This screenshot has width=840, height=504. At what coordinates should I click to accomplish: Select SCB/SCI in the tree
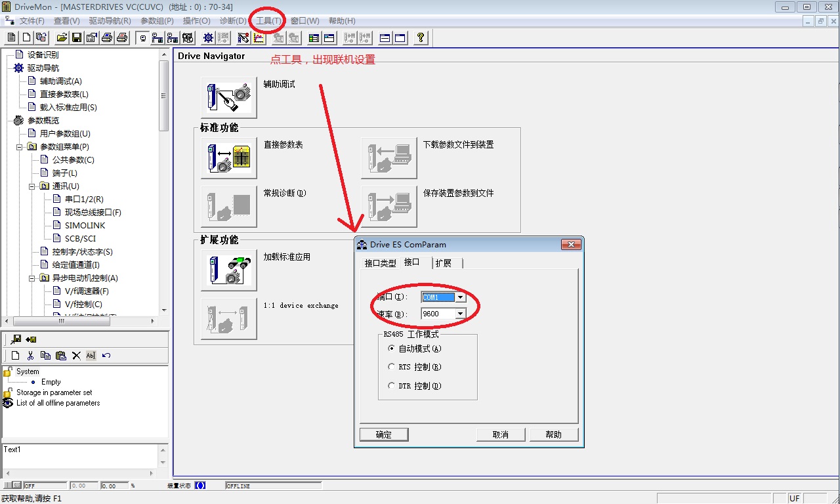coord(81,239)
